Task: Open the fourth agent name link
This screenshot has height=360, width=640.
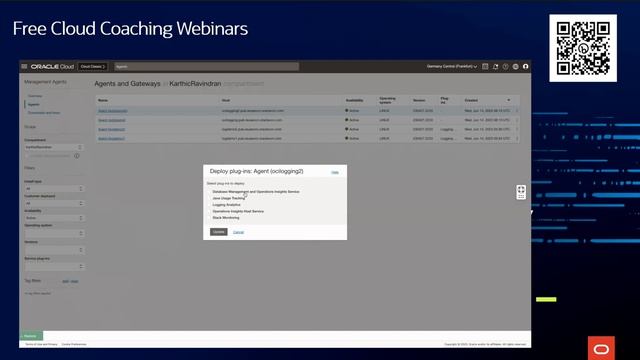Action: (111, 139)
